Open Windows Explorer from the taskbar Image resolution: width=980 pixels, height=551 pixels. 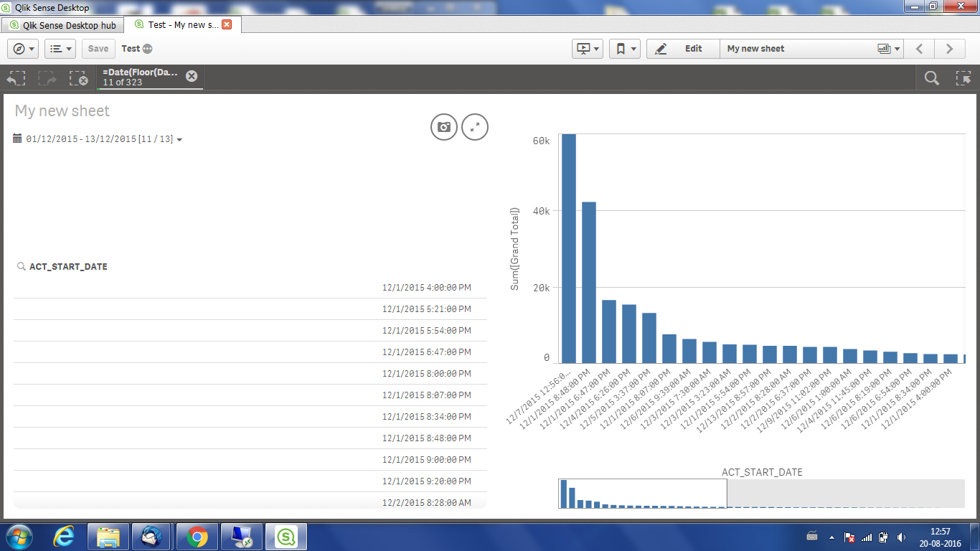point(108,537)
